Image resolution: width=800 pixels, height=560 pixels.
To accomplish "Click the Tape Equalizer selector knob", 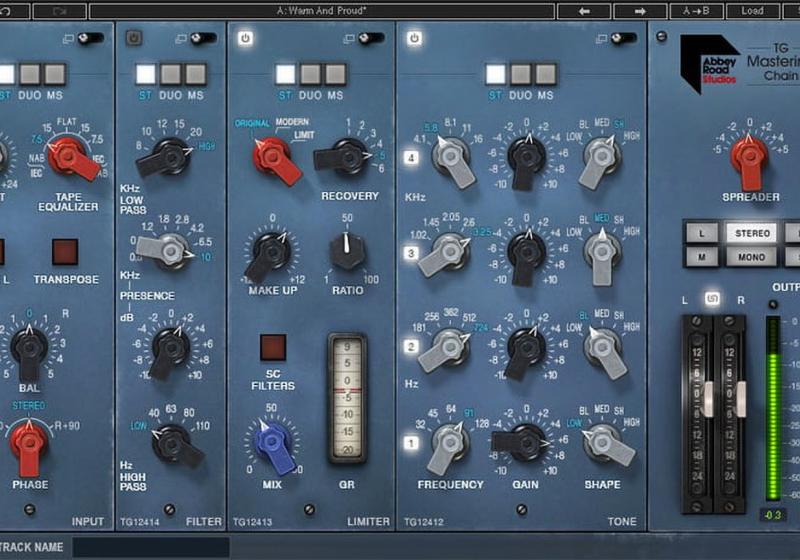I will tap(68, 157).
